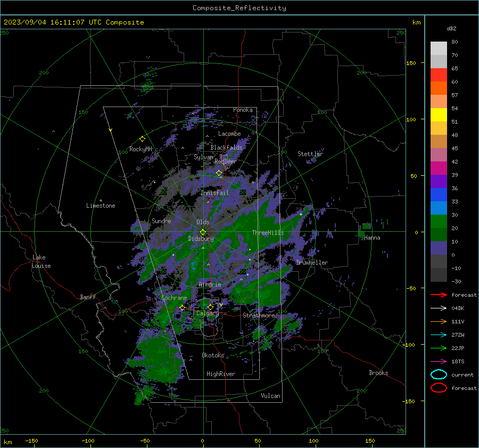
Task: Click the Hanna city label
Action: point(372,238)
